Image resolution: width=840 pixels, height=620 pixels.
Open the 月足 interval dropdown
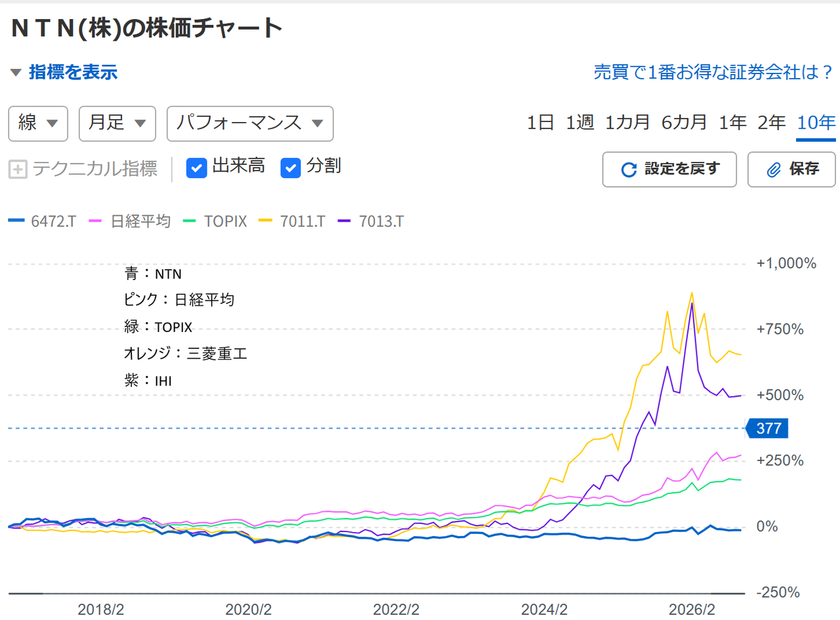[117, 123]
